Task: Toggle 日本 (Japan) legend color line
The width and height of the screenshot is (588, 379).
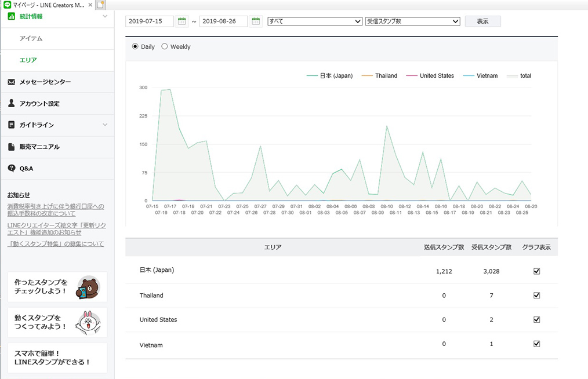Action: (x=312, y=76)
